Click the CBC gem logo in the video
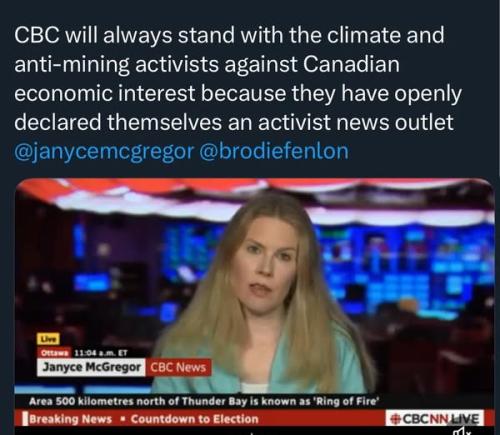The width and height of the screenshot is (500, 435). pos(396,419)
